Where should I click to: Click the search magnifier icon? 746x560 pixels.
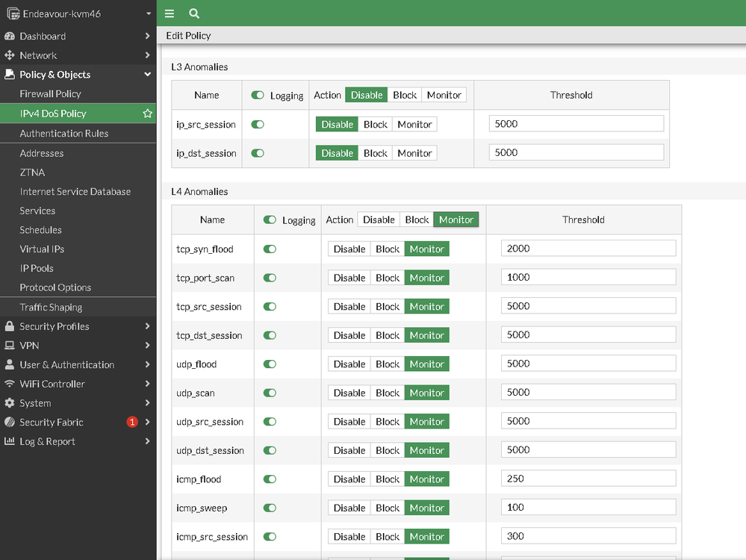click(194, 13)
